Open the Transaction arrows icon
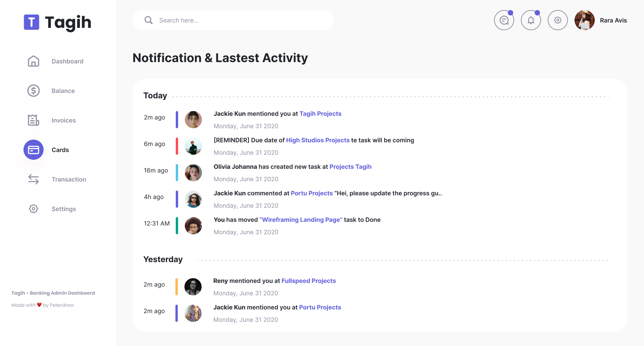644x346 pixels. coord(34,179)
